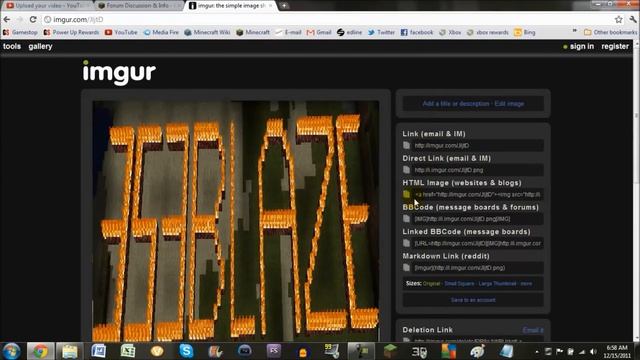Click the volume speaker icon in the tray
640x360 pixels.
[593, 351]
